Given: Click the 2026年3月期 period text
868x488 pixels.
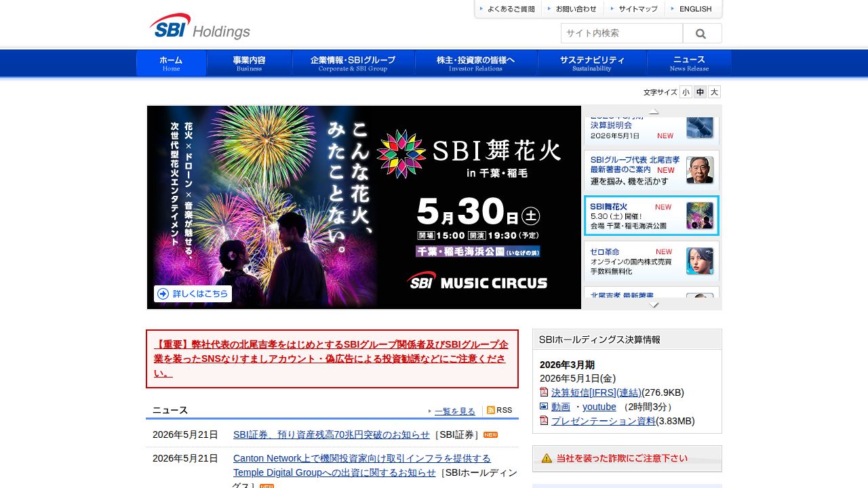Looking at the screenshot, I should point(567,365).
